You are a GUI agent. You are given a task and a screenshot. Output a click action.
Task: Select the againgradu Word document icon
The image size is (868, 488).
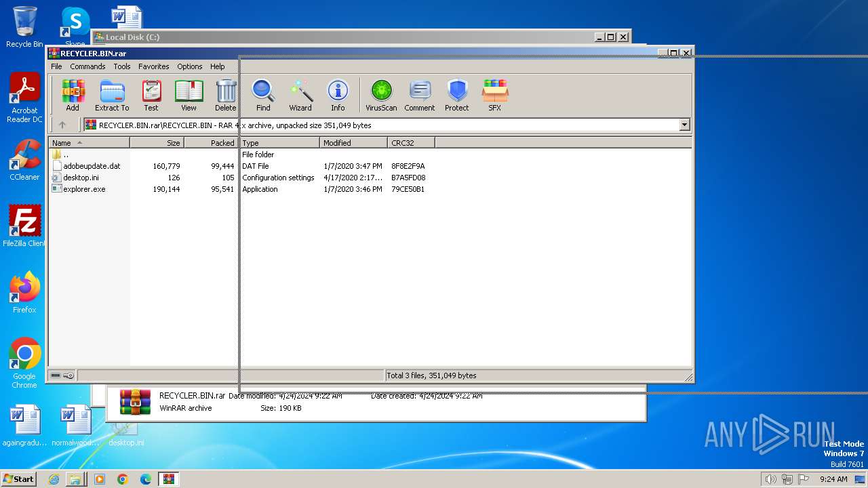24,426
